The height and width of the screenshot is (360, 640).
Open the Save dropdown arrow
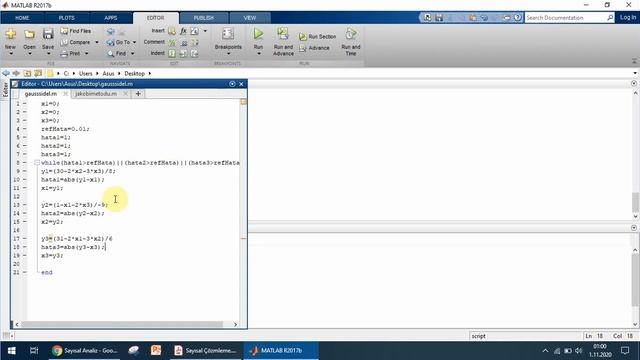pyautogui.click(x=48, y=53)
